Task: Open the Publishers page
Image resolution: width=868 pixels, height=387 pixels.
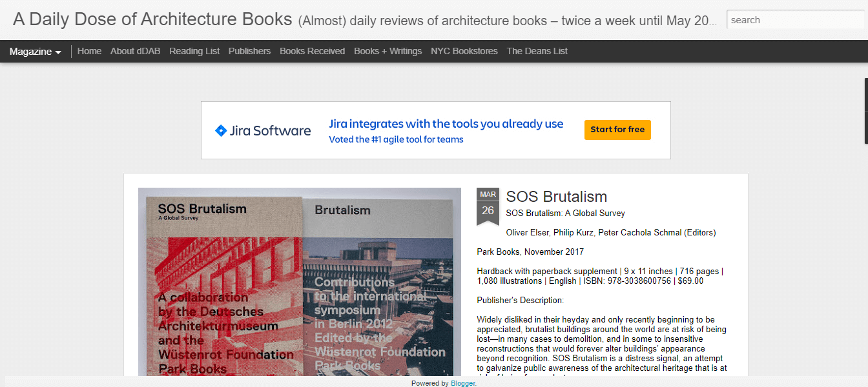Action: tap(249, 51)
